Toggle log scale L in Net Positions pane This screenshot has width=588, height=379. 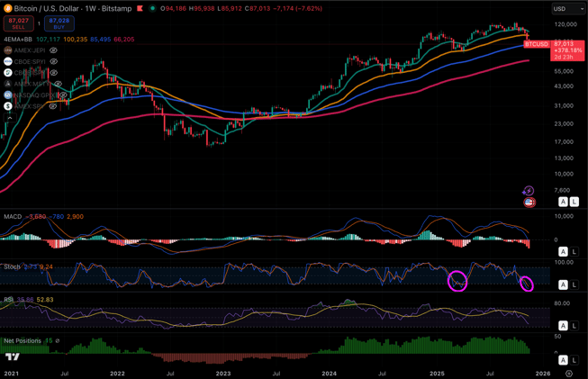pyautogui.click(x=574, y=360)
